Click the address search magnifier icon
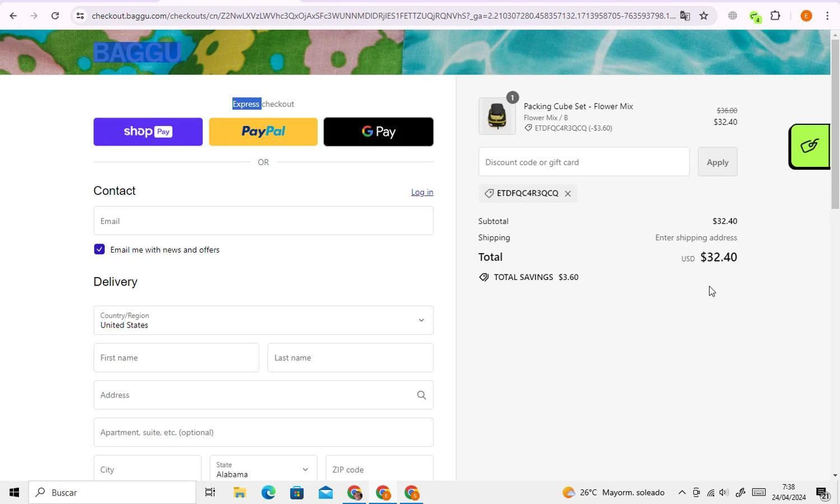This screenshot has width=840, height=504. click(421, 395)
